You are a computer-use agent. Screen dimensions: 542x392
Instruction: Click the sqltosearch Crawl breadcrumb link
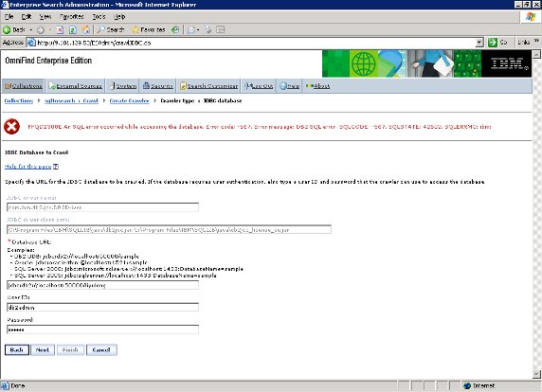point(72,101)
